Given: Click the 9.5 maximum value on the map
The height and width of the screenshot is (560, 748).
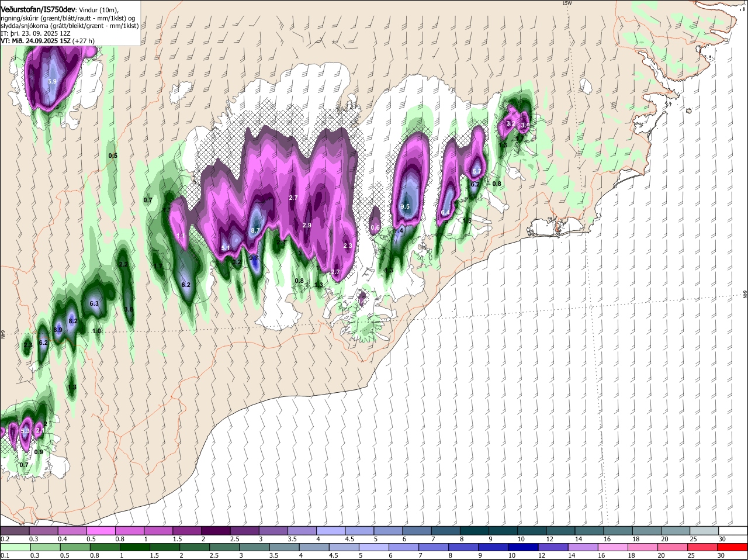Looking at the screenshot, I should coord(406,207).
